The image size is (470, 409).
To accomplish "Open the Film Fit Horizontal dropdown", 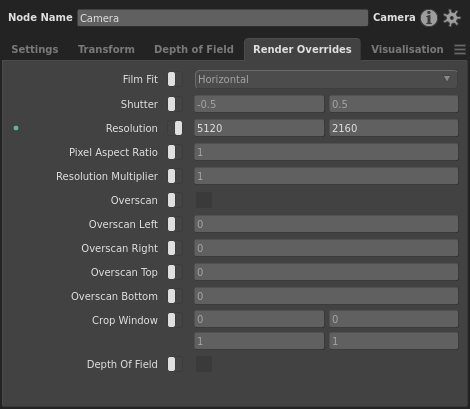I will (326, 79).
